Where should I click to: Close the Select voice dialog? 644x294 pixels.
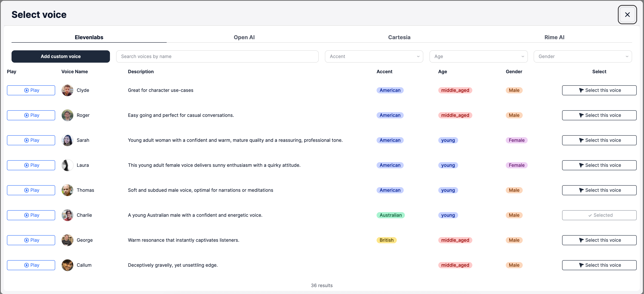coord(627,14)
